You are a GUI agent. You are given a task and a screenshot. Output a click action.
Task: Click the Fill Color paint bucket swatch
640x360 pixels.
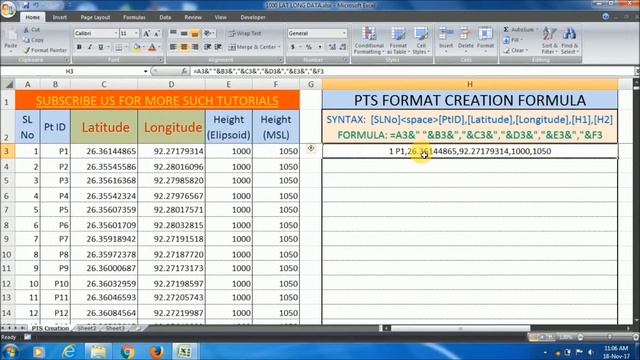pyautogui.click(x=137, y=47)
